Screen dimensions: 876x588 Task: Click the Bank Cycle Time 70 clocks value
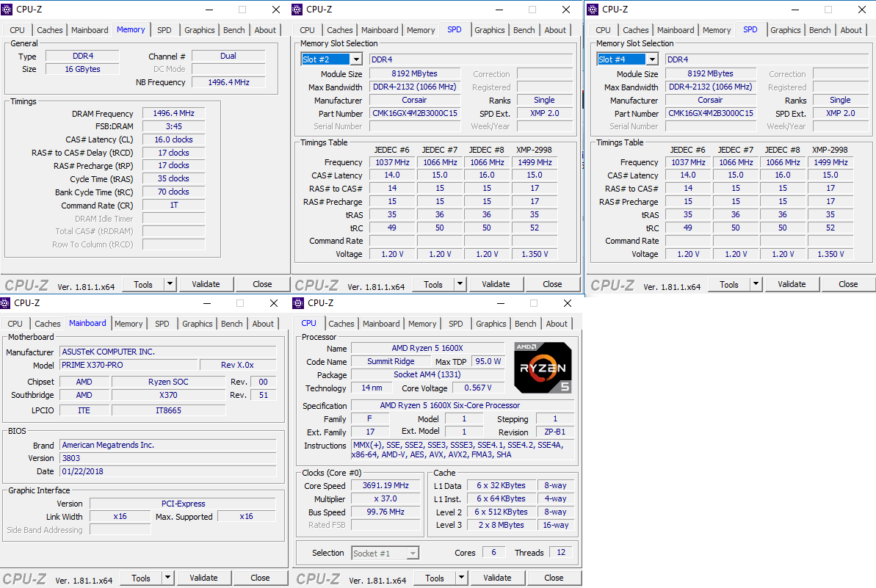click(174, 192)
